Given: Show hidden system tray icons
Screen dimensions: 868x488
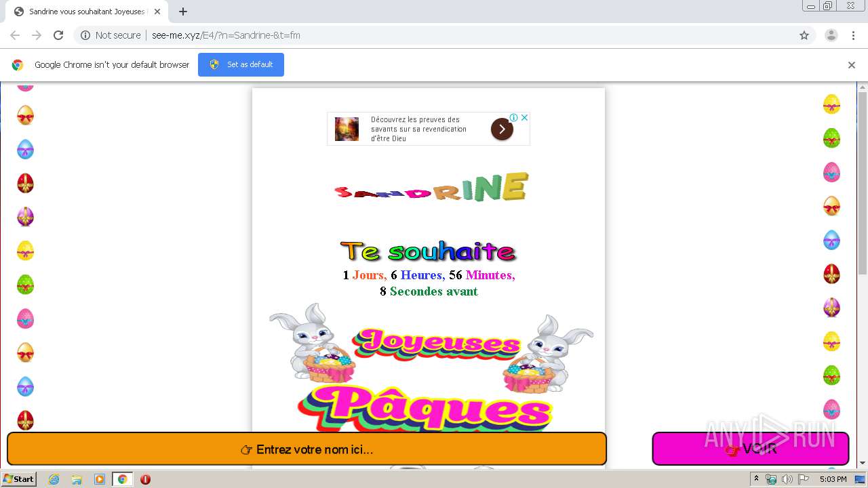Looking at the screenshot, I should (x=757, y=479).
